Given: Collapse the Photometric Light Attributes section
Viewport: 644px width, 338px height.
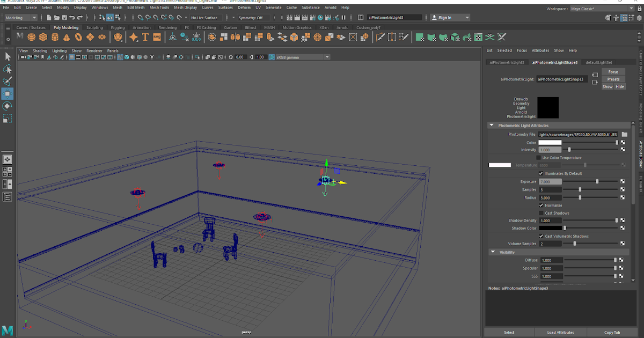Looking at the screenshot, I should [x=491, y=125].
